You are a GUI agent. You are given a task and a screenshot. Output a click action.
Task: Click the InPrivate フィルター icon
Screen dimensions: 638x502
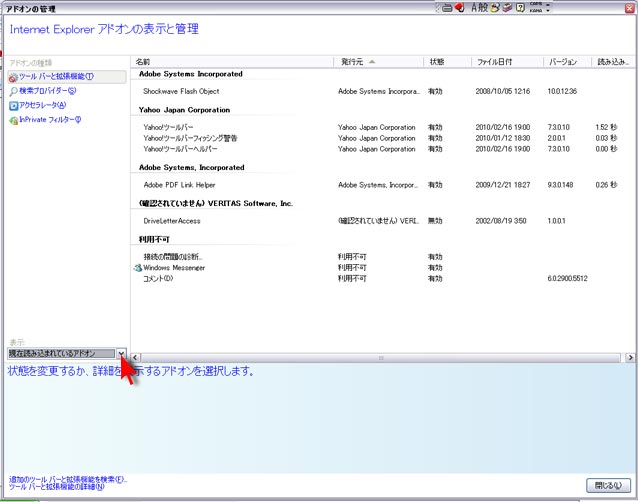coord(13,120)
